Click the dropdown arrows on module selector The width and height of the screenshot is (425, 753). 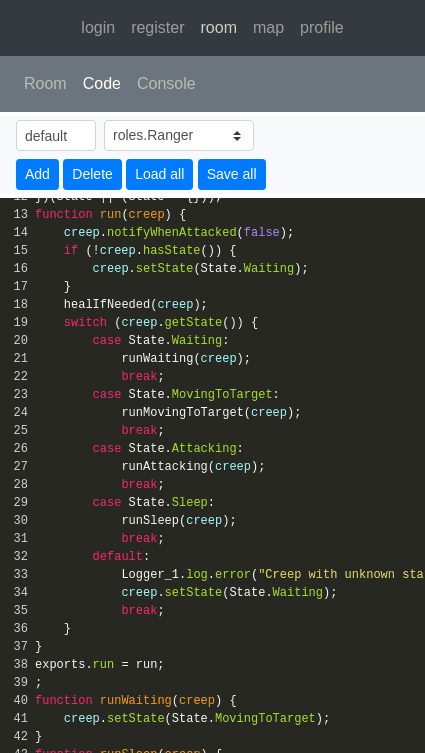237,136
